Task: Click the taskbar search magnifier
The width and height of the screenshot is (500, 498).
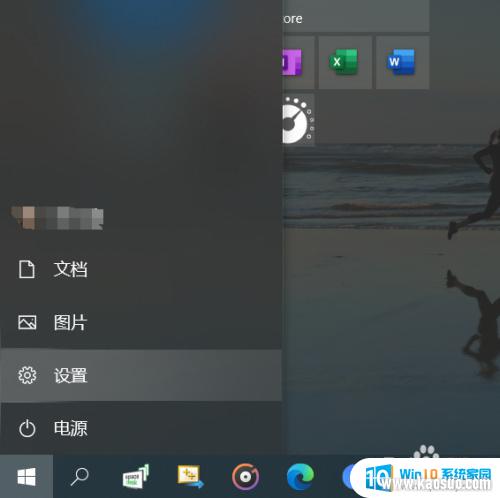Action: 80,476
